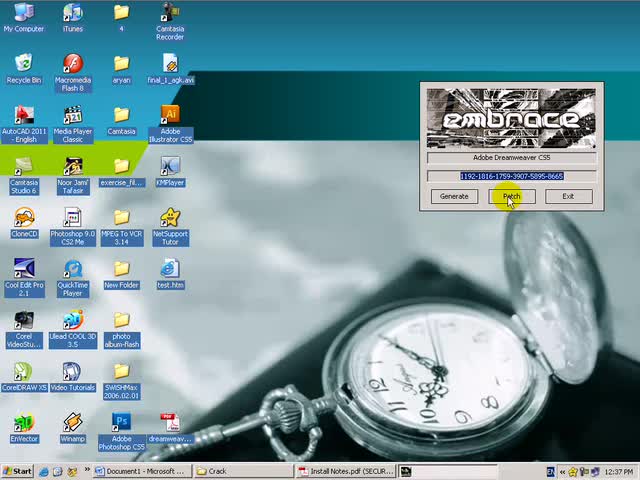Expand hidden system tray icons
The image size is (640, 480).
562,472
